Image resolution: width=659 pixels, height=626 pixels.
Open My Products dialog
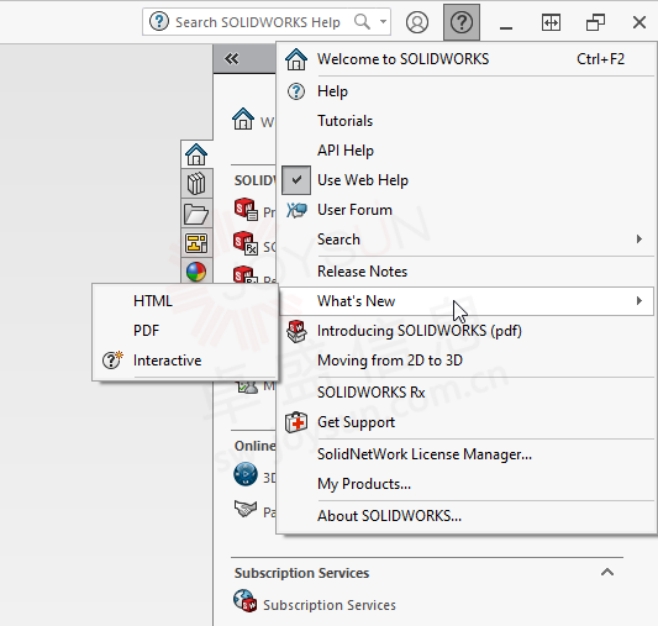(467, 484)
